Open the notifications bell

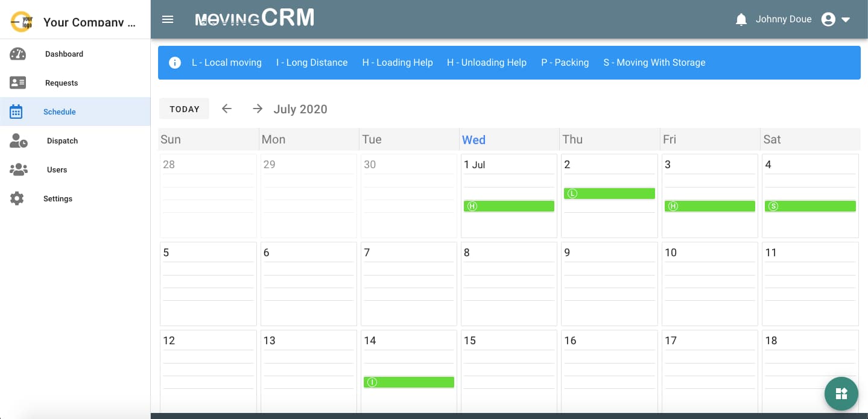741,19
